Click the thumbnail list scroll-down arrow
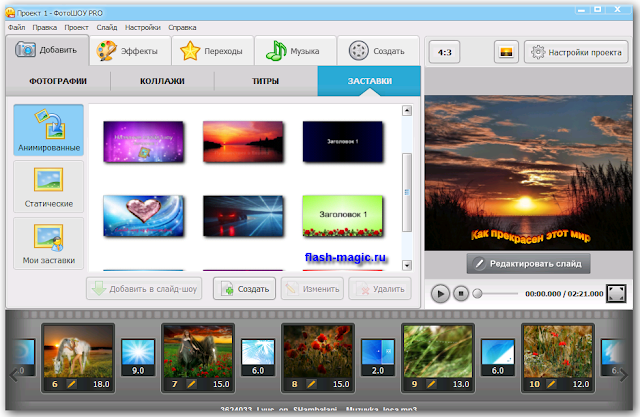Image resolution: width=640 pixels, height=417 pixels. pyautogui.click(x=407, y=265)
